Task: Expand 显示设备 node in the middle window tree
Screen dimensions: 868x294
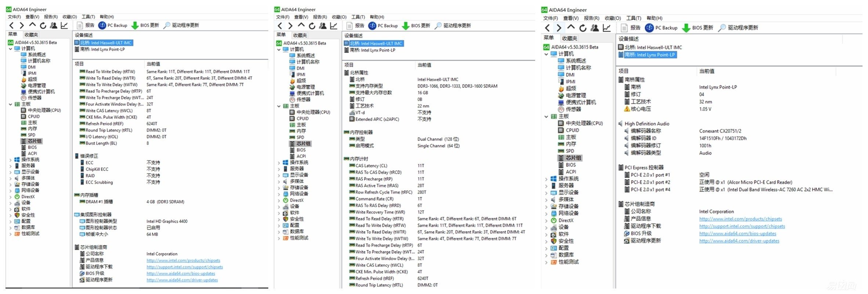Action: point(279,175)
